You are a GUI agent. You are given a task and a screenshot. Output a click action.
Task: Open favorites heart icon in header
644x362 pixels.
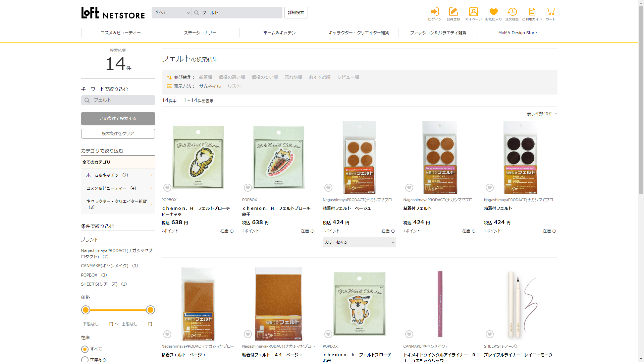(x=493, y=12)
